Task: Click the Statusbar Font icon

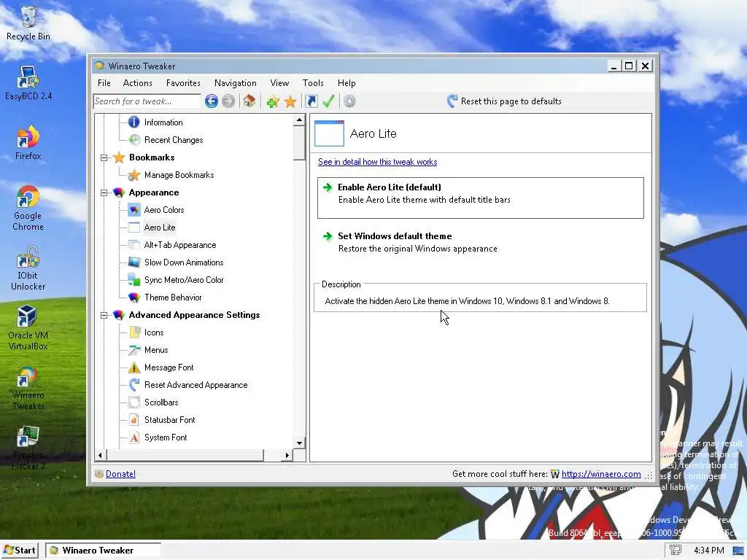Action: [x=134, y=420]
